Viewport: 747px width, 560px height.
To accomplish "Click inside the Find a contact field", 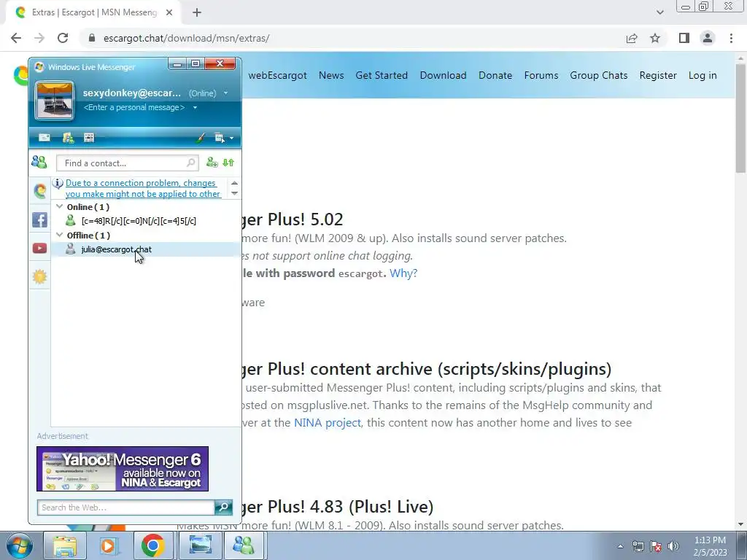I will tap(127, 163).
